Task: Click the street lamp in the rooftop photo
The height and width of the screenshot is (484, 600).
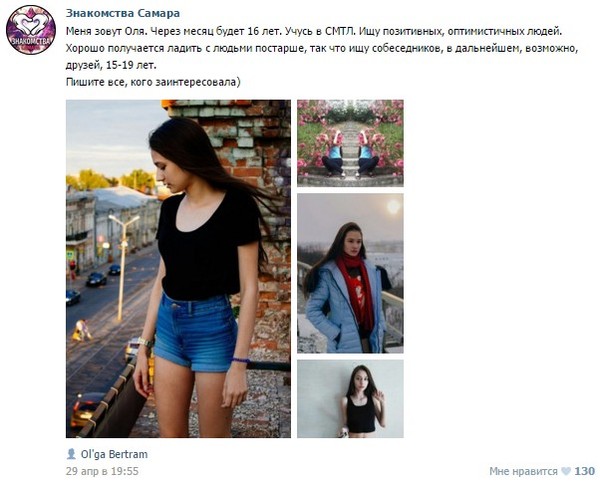Action: (123, 268)
